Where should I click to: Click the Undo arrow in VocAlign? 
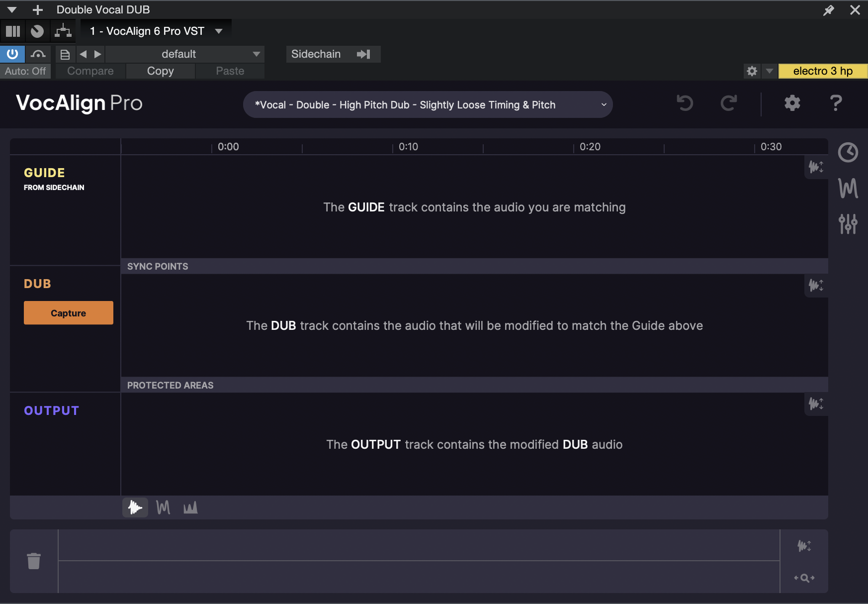[685, 103]
